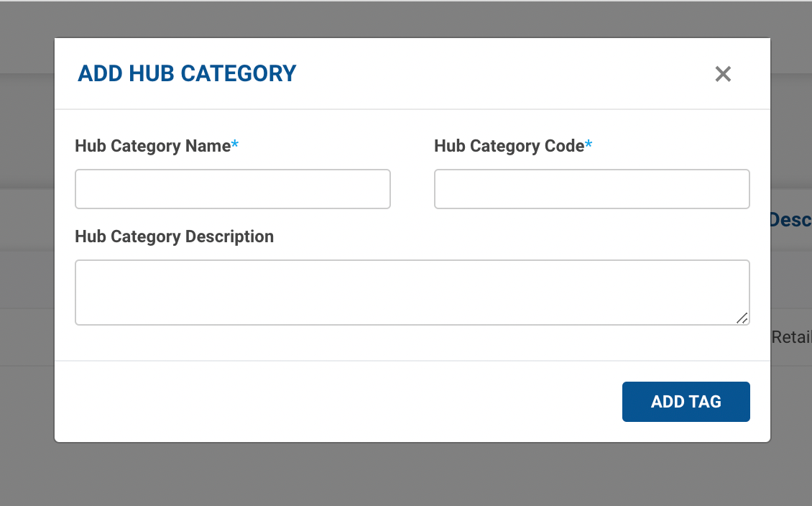Click the required asterisk after Hub Category Code

coord(589,146)
